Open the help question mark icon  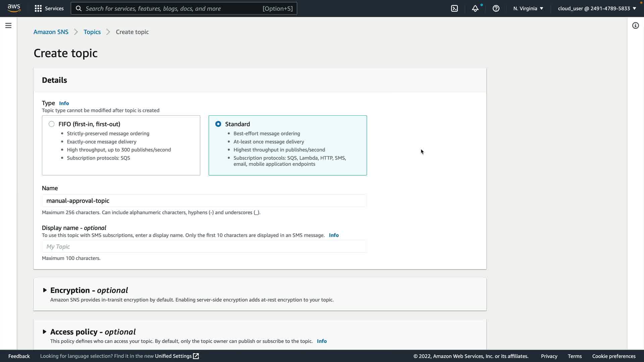tap(496, 8)
